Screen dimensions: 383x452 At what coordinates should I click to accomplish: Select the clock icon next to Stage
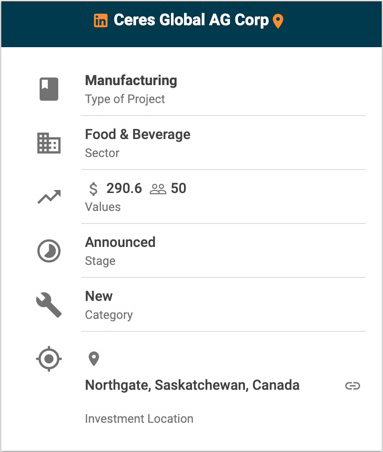coord(49,251)
